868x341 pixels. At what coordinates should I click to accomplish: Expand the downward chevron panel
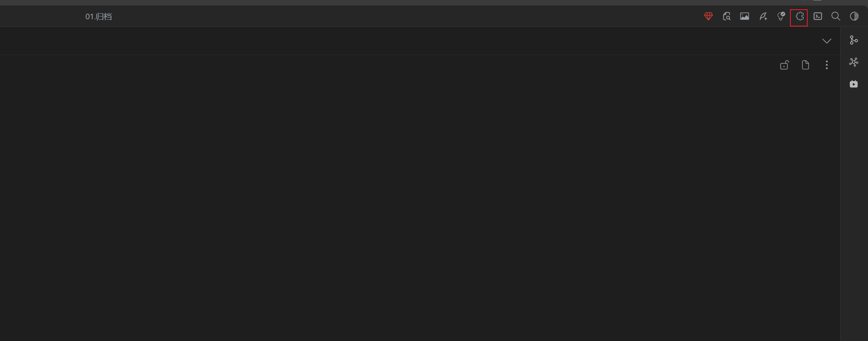click(827, 41)
